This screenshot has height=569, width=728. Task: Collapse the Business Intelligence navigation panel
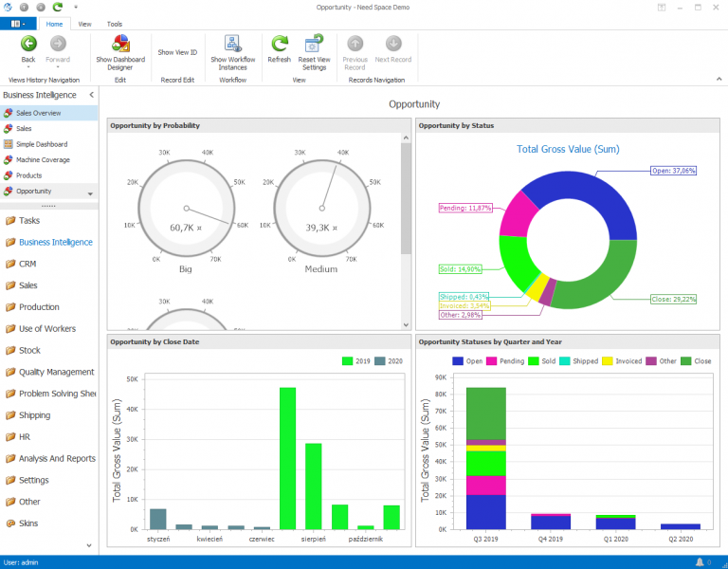click(x=91, y=95)
